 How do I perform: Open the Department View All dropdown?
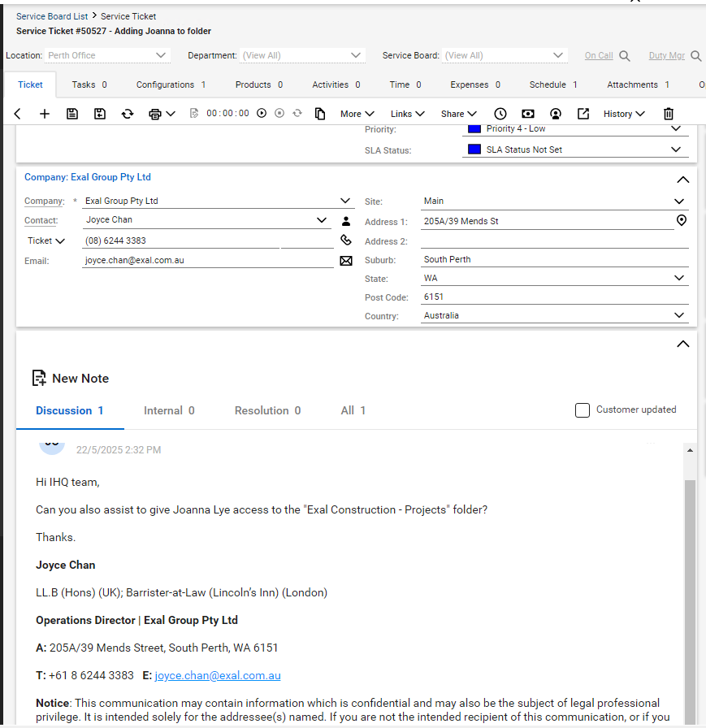(303, 55)
